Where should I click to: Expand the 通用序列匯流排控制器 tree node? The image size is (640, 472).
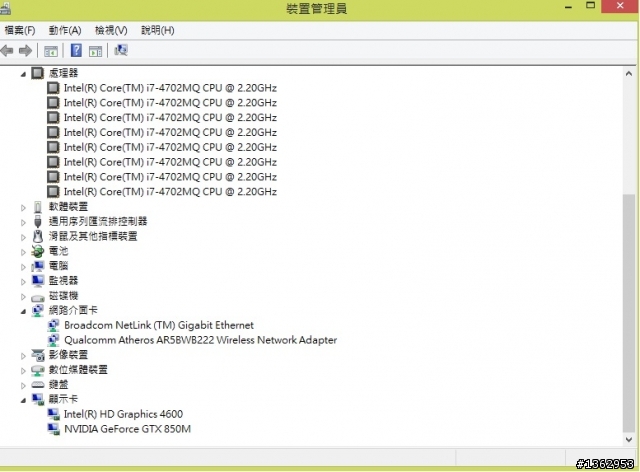click(23, 223)
